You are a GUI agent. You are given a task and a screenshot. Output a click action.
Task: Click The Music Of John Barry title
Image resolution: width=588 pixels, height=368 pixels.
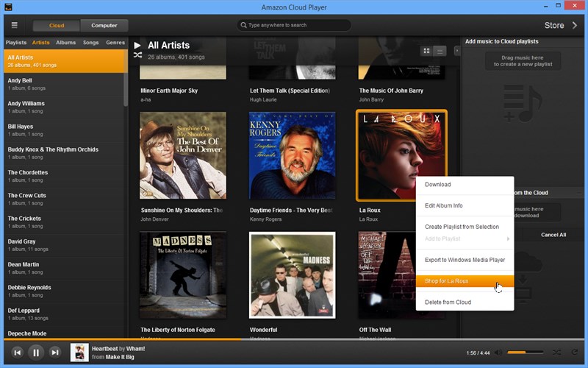tap(391, 91)
